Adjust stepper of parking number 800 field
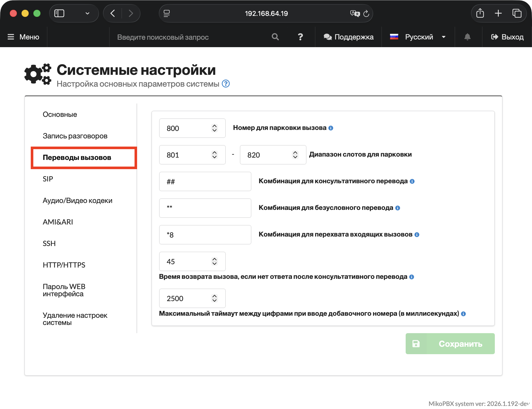The height and width of the screenshot is (409, 532). click(214, 128)
